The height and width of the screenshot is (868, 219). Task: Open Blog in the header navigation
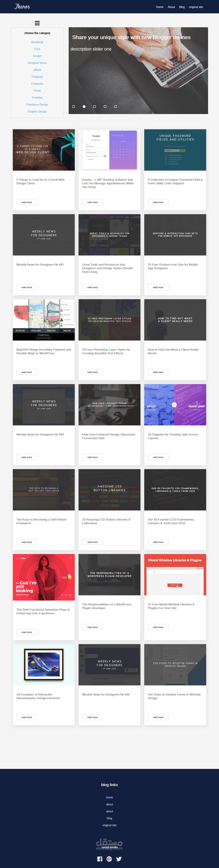182,7
